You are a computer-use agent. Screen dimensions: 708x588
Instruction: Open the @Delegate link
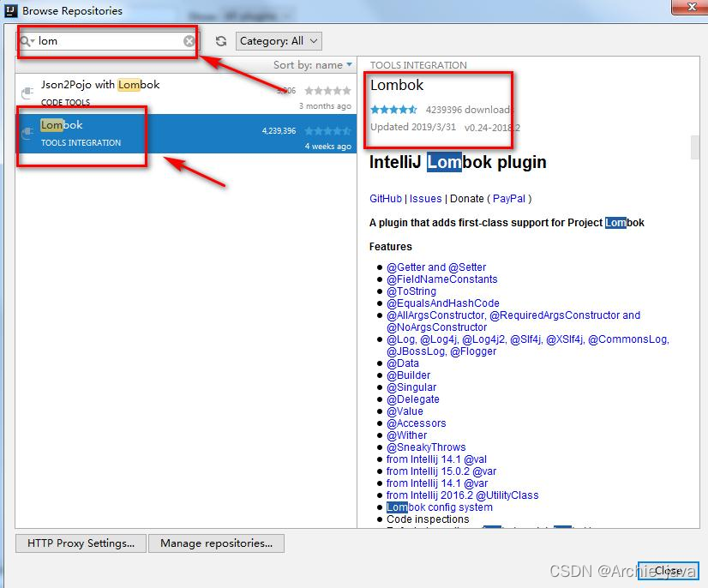coord(412,399)
